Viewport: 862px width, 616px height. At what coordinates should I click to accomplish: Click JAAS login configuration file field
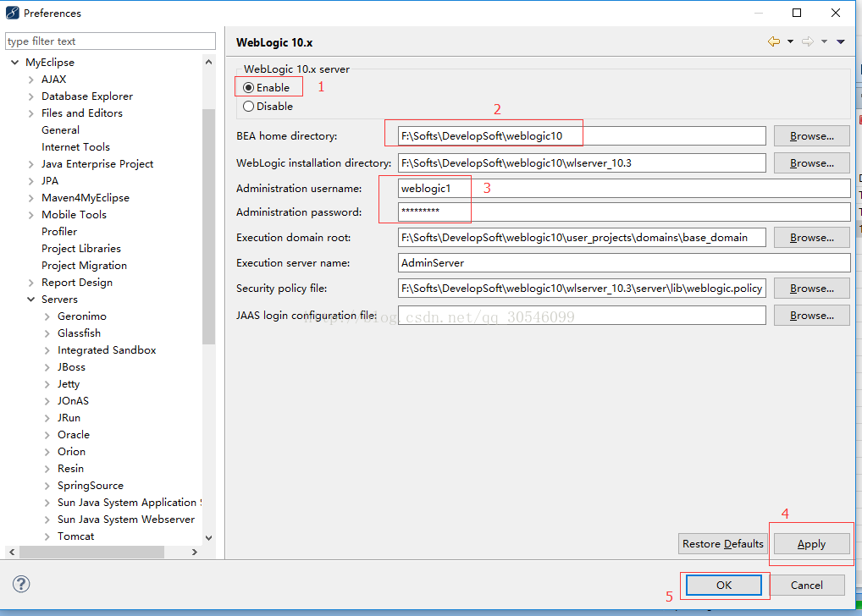[582, 316]
